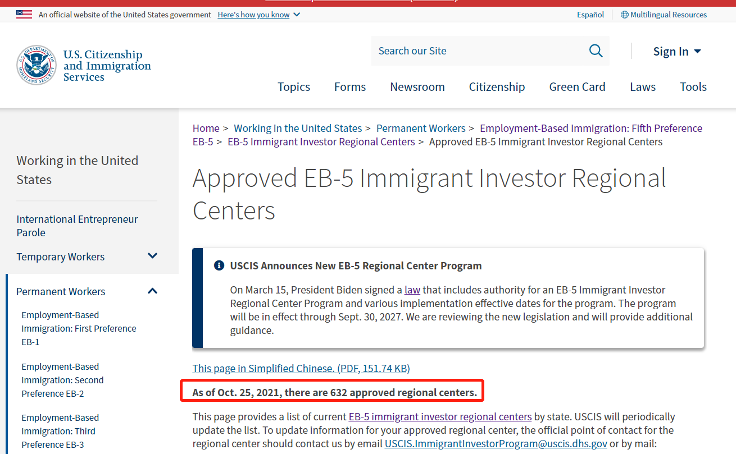This screenshot has width=736, height=454.
Task: Expand the Temporary Workers sidebar section
Action: [x=153, y=256]
